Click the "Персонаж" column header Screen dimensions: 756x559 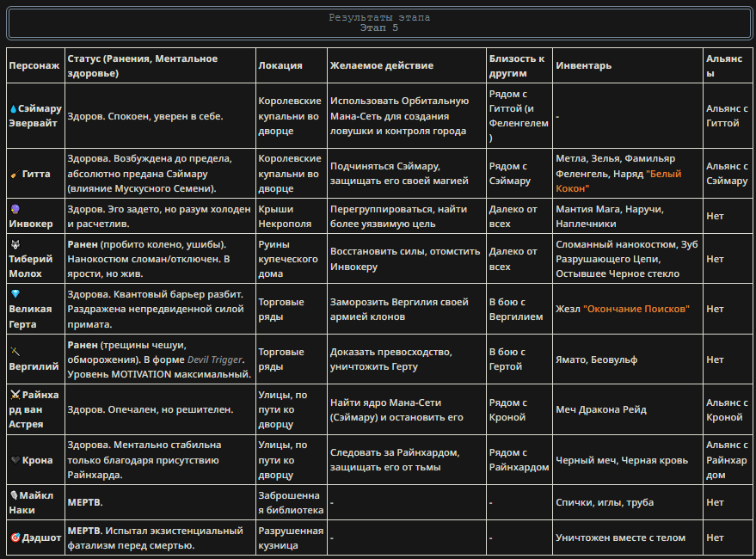[x=34, y=65]
